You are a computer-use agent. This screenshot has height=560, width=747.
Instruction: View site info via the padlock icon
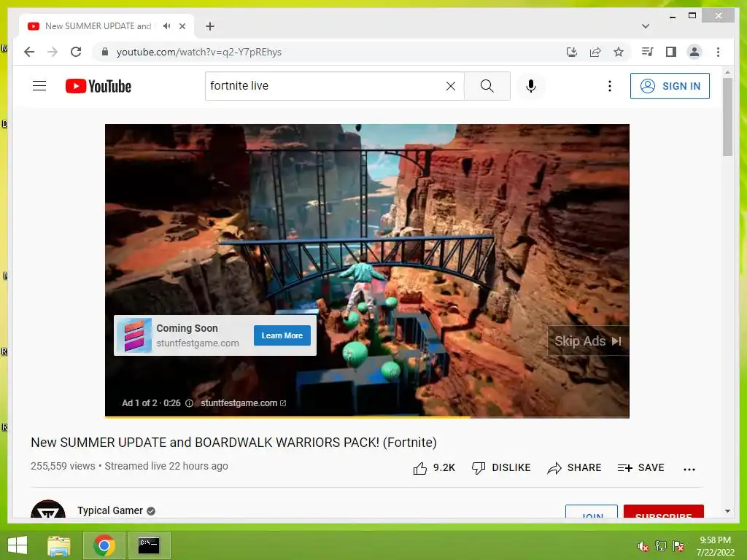point(105,52)
